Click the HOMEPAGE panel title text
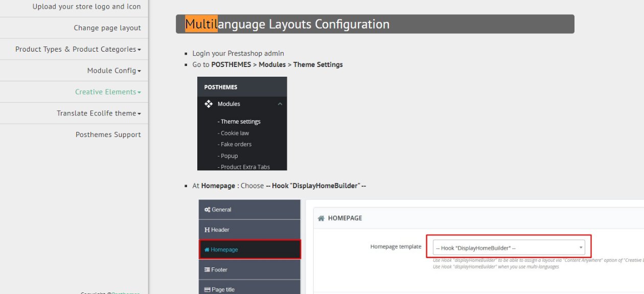The width and height of the screenshot is (644, 294). click(345, 218)
